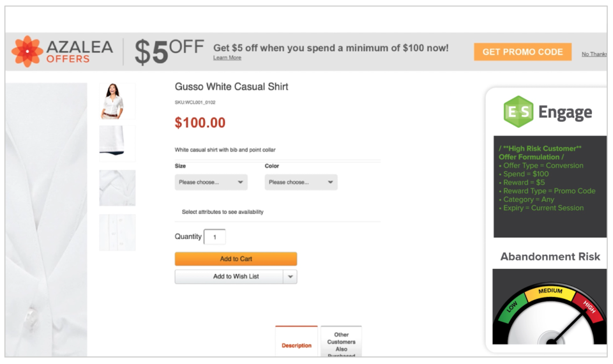Screen dimensions: 613x364
Task: Open the Color dropdown
Action: [x=301, y=182]
